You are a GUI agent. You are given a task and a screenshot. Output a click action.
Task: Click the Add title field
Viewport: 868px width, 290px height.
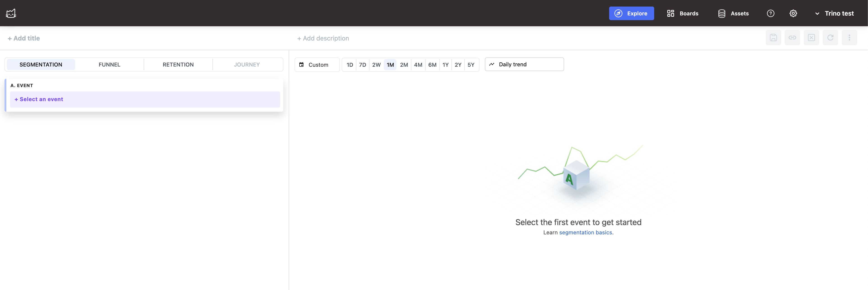tap(24, 38)
